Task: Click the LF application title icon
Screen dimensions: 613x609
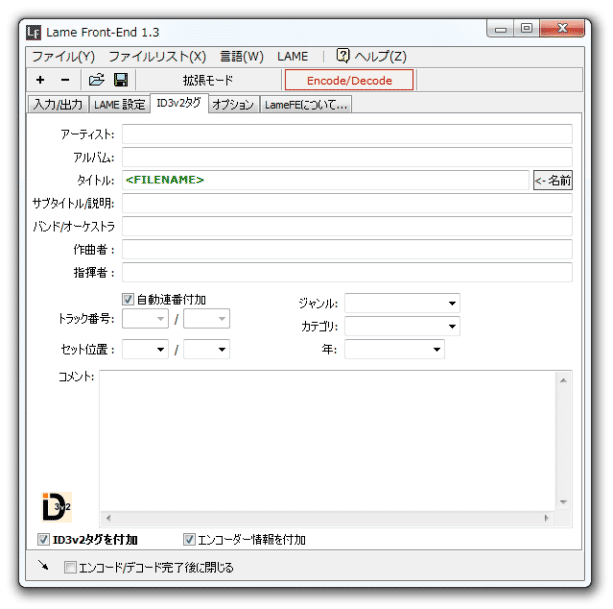Action: (x=34, y=32)
